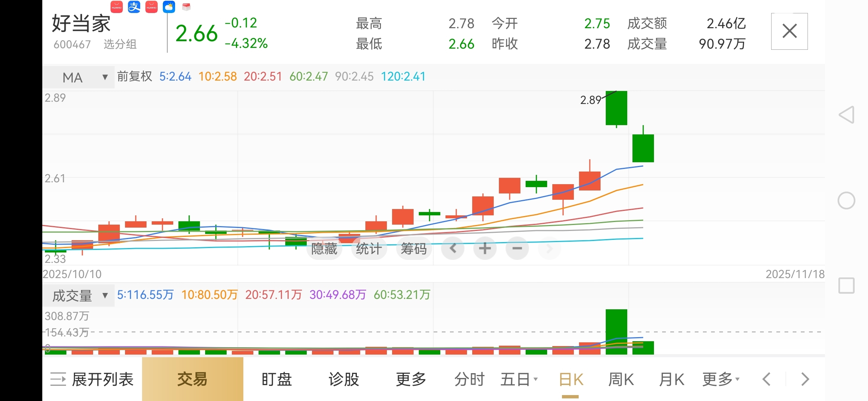Tap the Android back triangle
This screenshot has width=868, height=401.
[x=847, y=115]
